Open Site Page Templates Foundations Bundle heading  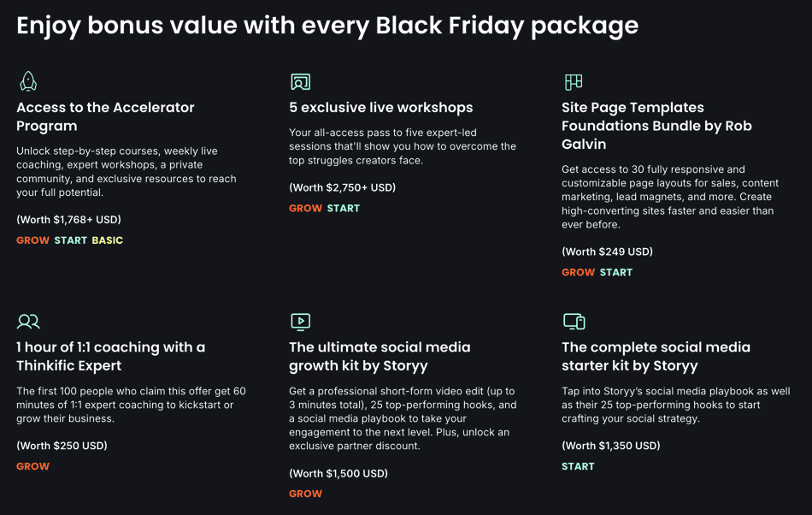(656, 126)
